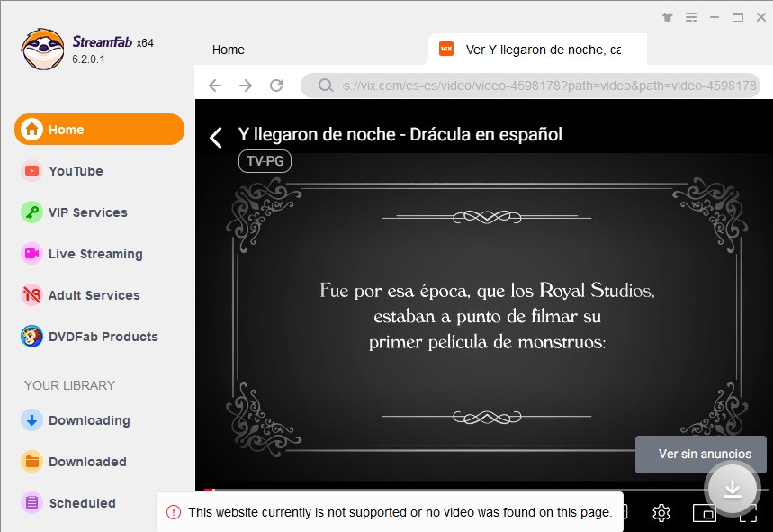Open the skin theme shirt icon
The height and width of the screenshot is (532, 773).
[x=667, y=16]
